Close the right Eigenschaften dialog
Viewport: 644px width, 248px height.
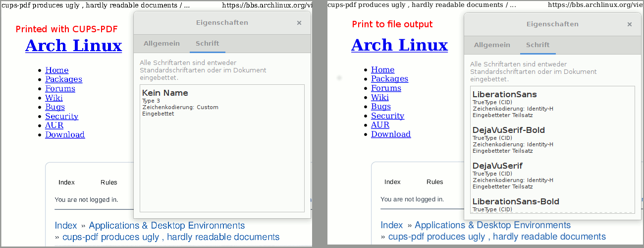pyautogui.click(x=630, y=24)
